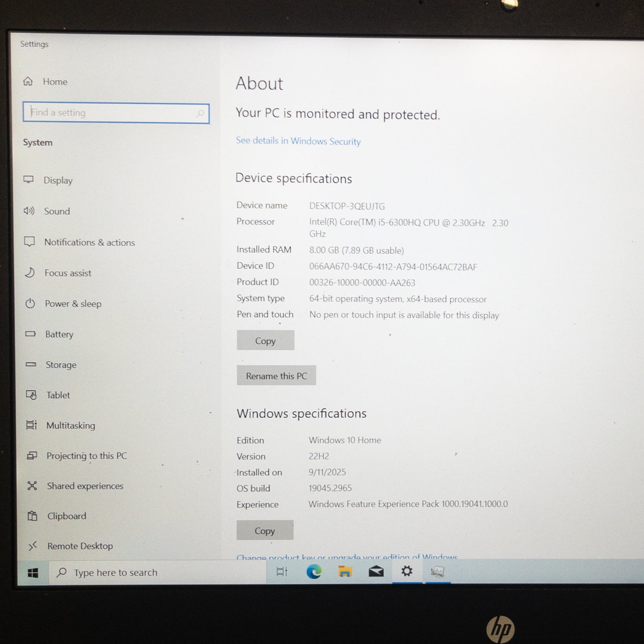Image resolution: width=644 pixels, height=644 pixels.
Task: Select the No pen or touch input text
Action: [404, 315]
